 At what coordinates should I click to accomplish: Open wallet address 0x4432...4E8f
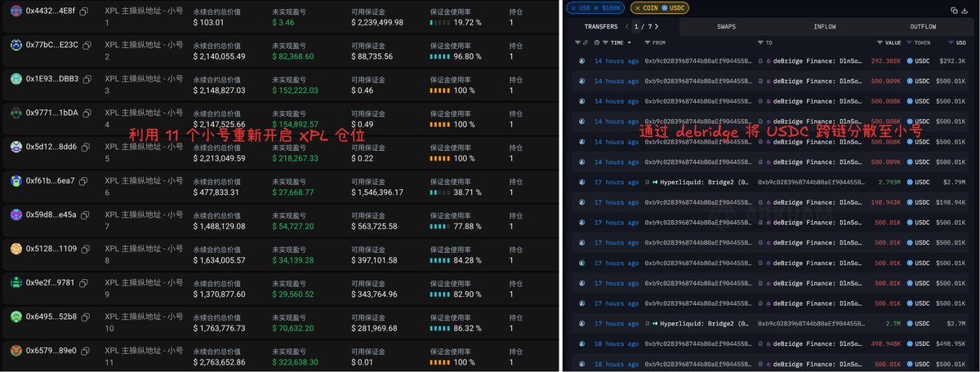pyautogui.click(x=51, y=11)
